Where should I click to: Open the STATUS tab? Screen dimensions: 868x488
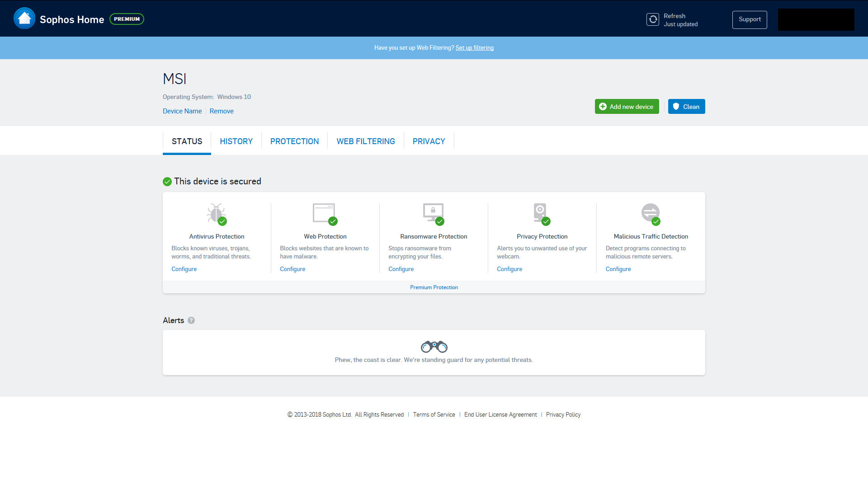[x=187, y=141]
